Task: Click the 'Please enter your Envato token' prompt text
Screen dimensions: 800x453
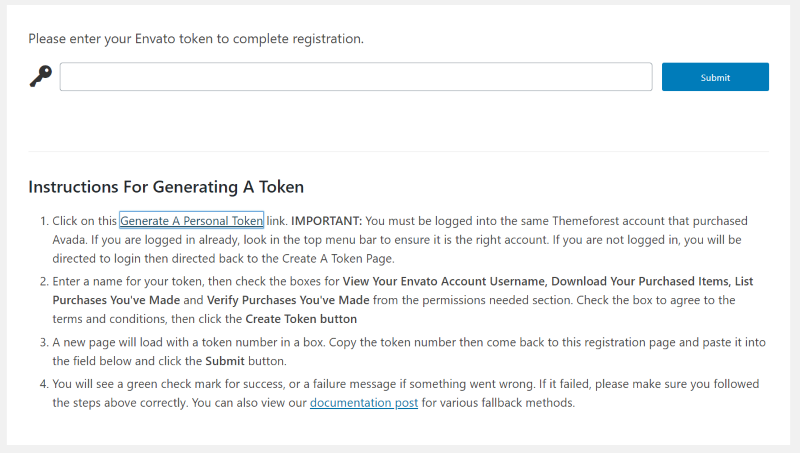Action: point(196,39)
